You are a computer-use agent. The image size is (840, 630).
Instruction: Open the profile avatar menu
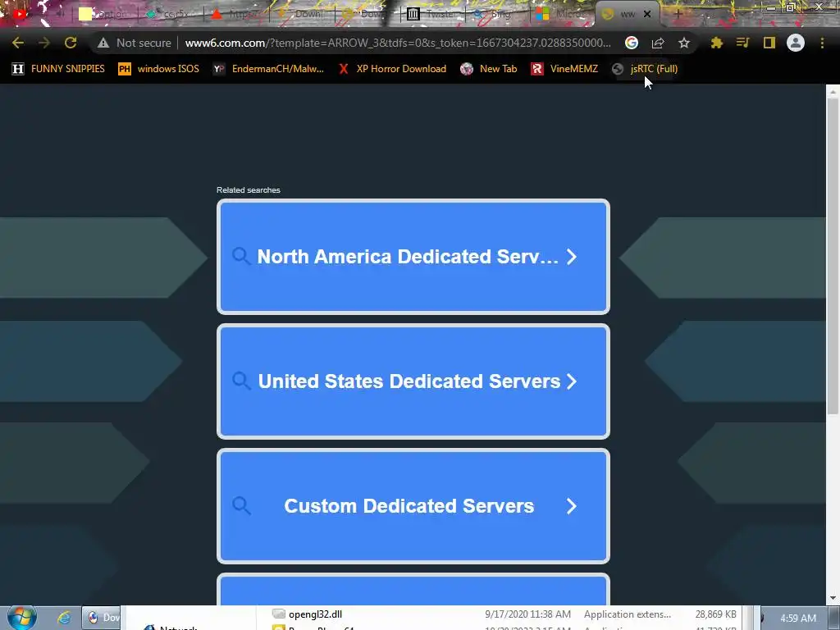coord(796,43)
